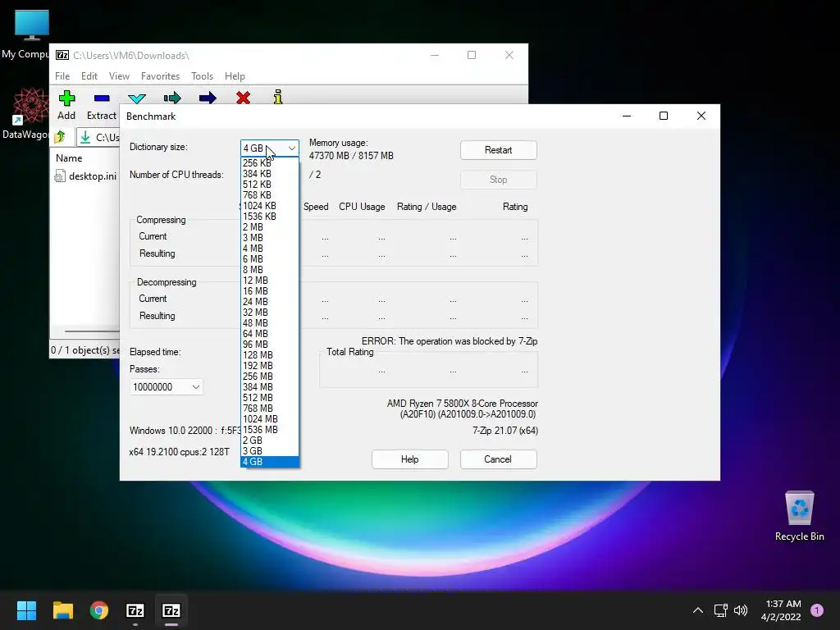Click the yellow Info icon
Viewport: 840px width, 630px height.
(x=277, y=97)
